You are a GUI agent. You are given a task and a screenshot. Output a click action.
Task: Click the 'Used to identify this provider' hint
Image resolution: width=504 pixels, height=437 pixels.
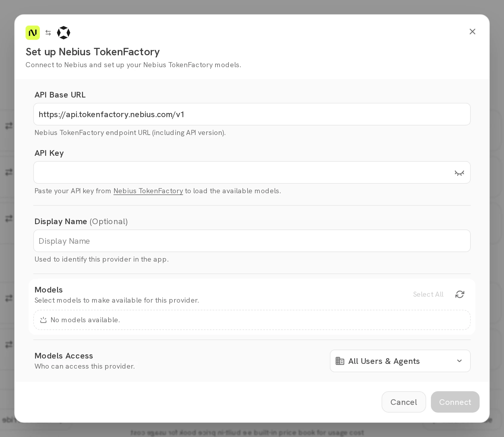(x=102, y=259)
